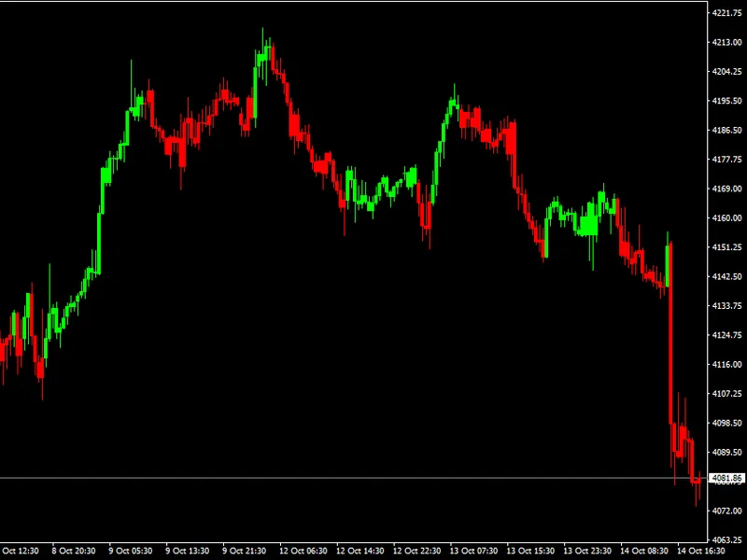Select the 4089.50 price axis label
This screenshot has width=747, height=560.
(727, 453)
